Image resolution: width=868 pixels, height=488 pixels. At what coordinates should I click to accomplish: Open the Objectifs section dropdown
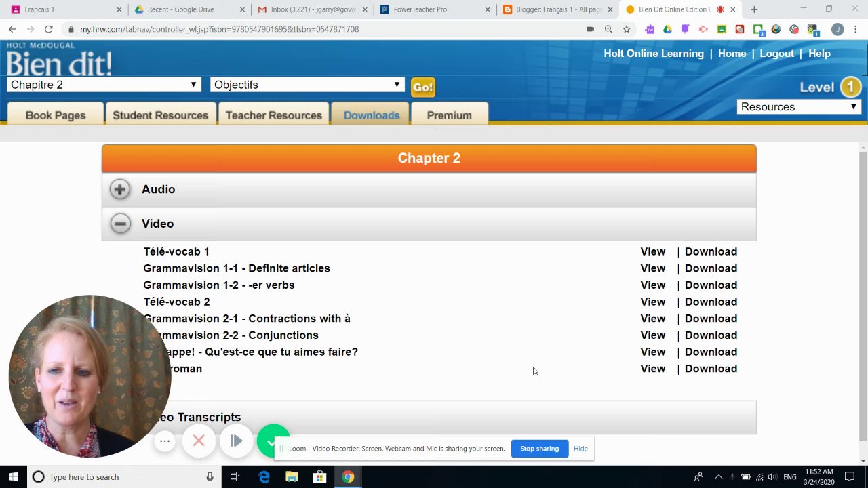click(x=307, y=85)
